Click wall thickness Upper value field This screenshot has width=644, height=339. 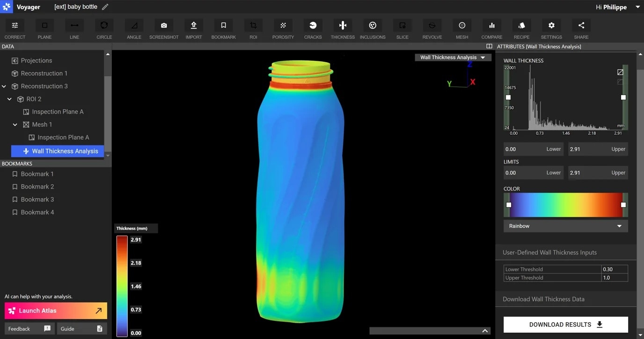pyautogui.click(x=598, y=149)
